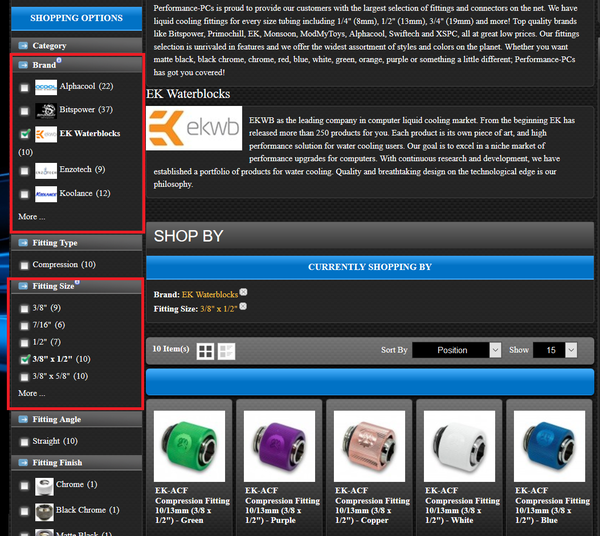This screenshot has width=600, height=536.
Task: Open EK-ACF Compression Fitting Blue title
Action: tap(552, 505)
